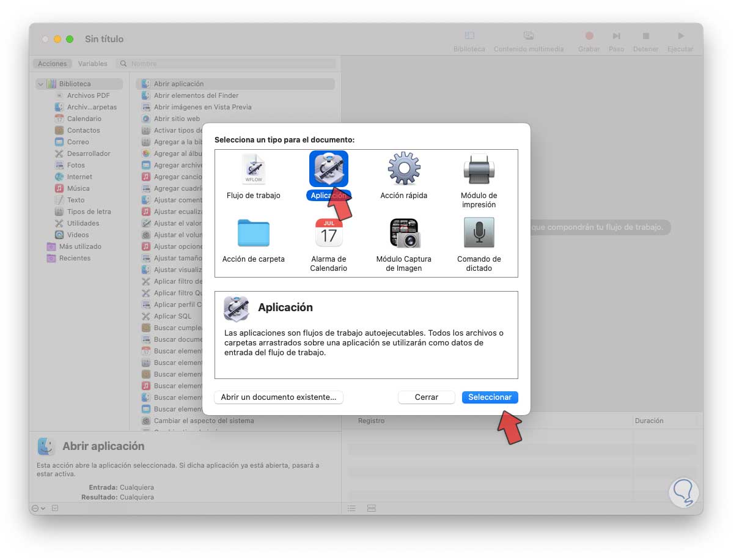Click the Seleccionar button

click(490, 397)
